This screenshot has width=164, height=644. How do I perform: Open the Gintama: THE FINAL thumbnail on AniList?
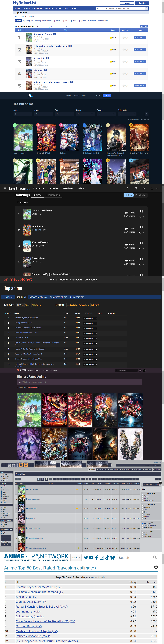point(46,138)
